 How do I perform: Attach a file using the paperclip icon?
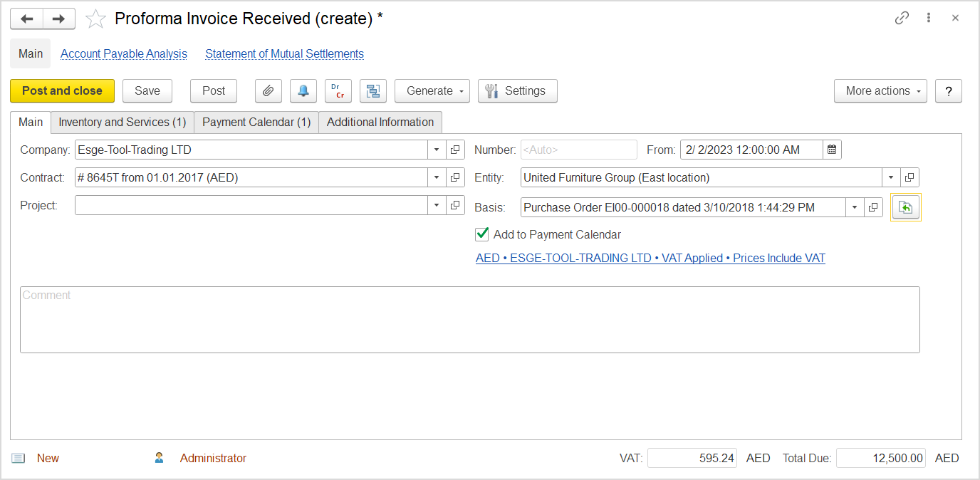[x=269, y=90]
